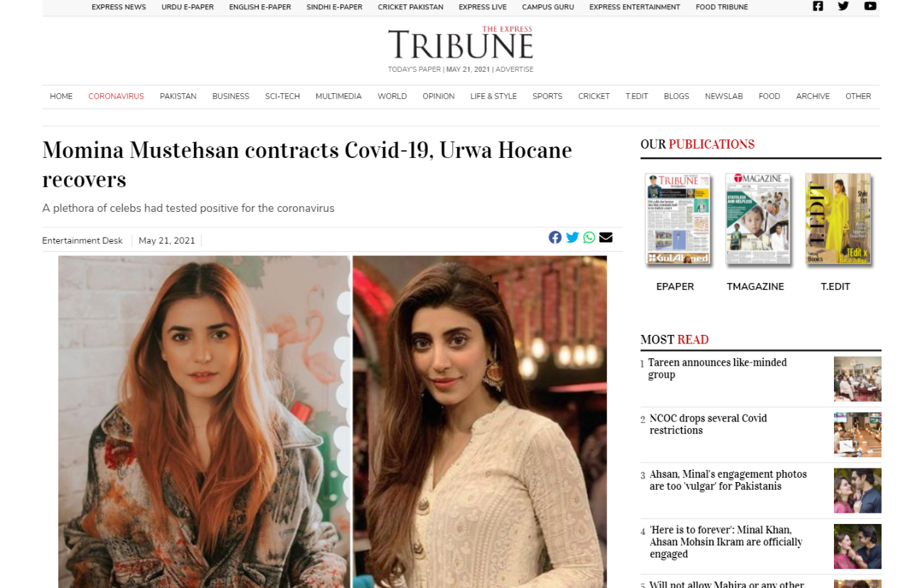
Task: Open Urdu E-Paper top link
Action: tap(188, 7)
